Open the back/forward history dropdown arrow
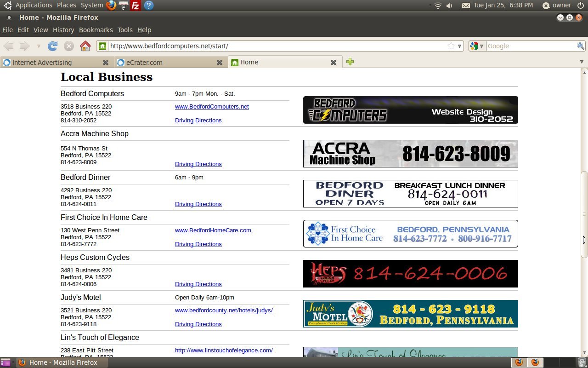588x368 pixels. (x=39, y=46)
